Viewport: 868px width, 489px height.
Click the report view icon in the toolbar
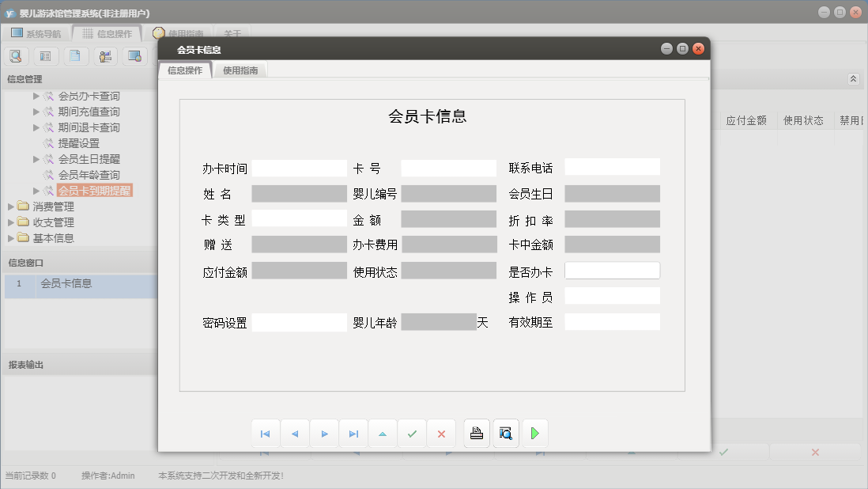(x=45, y=56)
